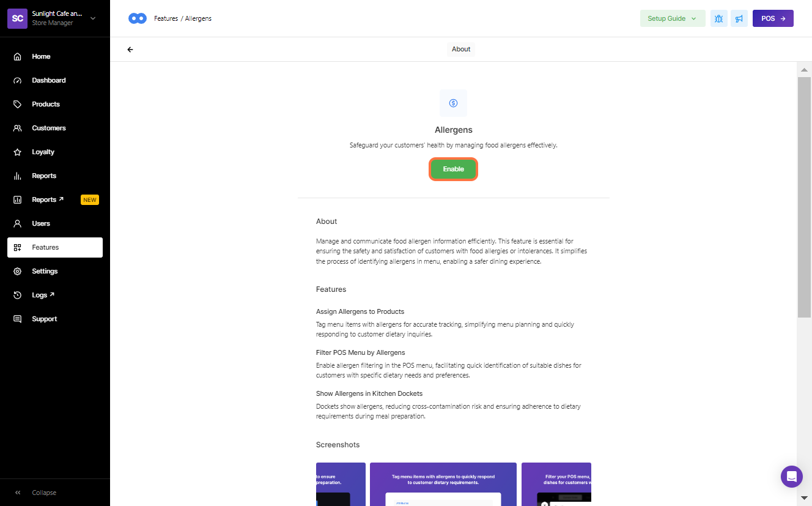The image size is (812, 506).
Task: Click the Features breadcrumb link
Action: (166, 18)
